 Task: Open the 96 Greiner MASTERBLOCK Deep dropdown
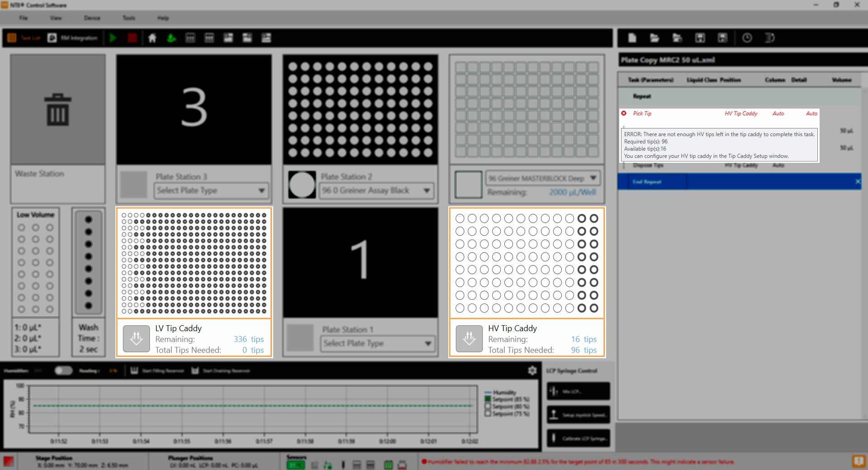pos(542,178)
